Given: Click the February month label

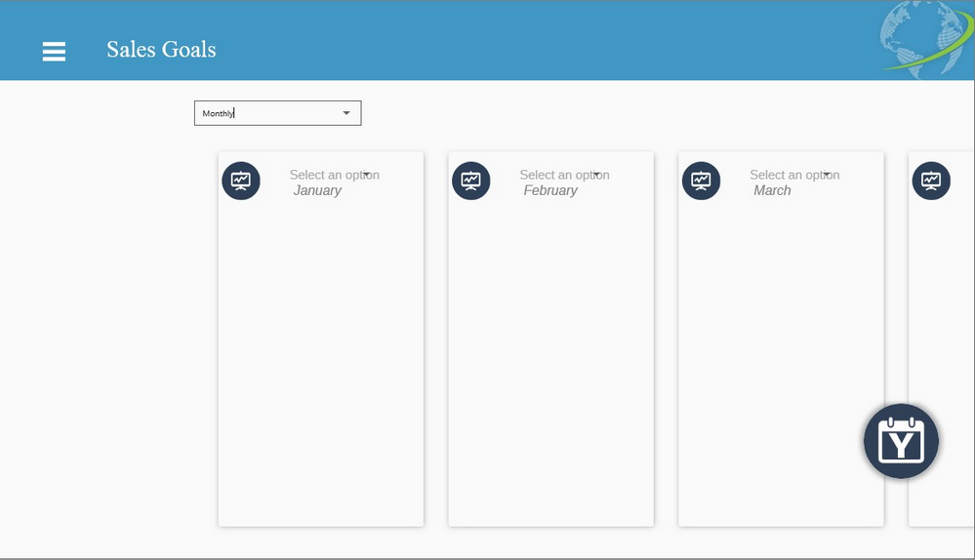Looking at the screenshot, I should point(550,191).
